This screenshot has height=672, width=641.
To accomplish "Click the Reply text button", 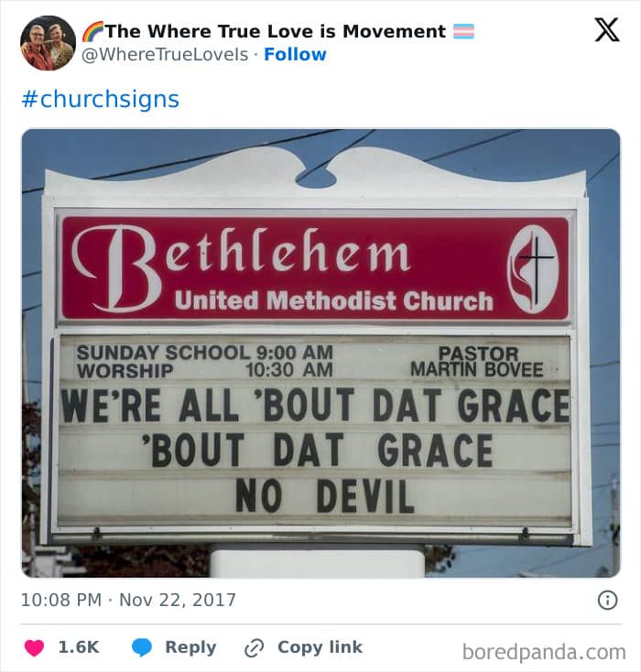I will (x=190, y=647).
